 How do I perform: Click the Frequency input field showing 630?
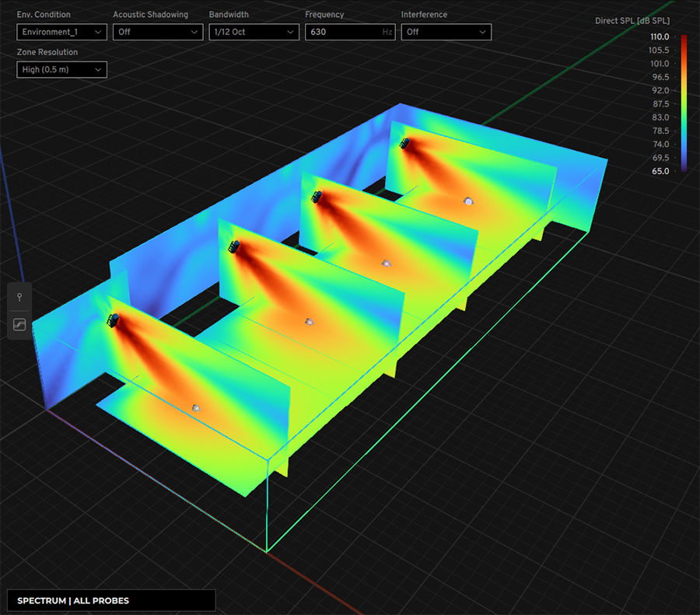click(342, 32)
